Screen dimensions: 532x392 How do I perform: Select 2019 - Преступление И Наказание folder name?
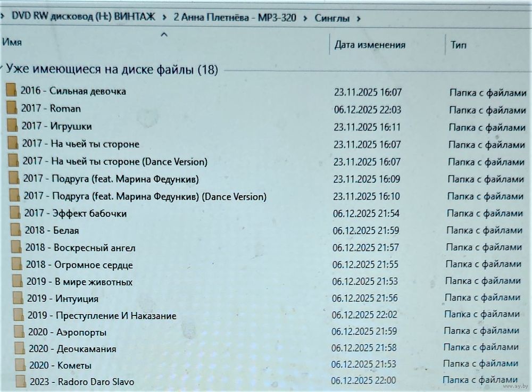pos(102,315)
